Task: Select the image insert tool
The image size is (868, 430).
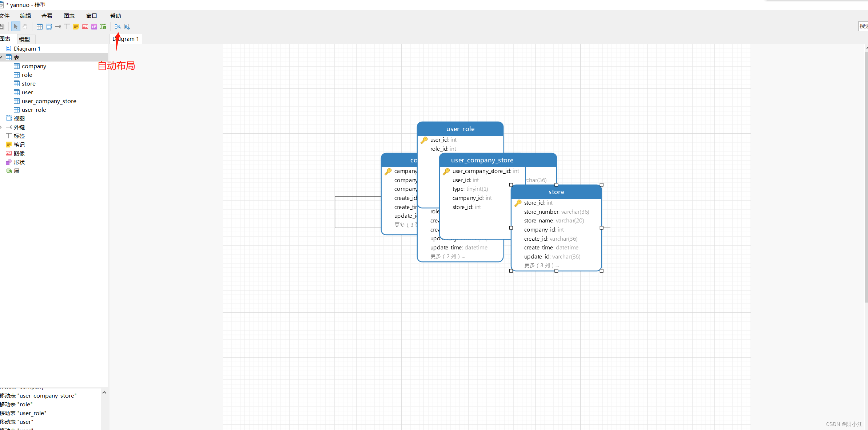Action: click(x=85, y=27)
